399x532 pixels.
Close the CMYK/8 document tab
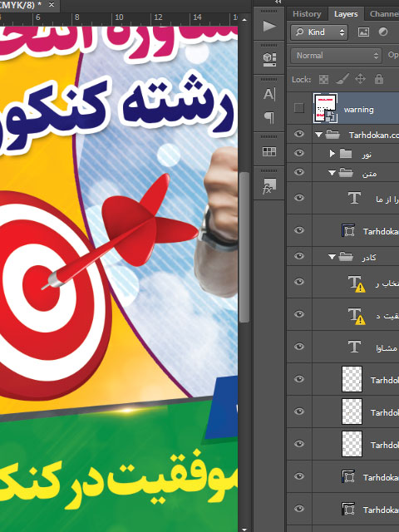click(x=52, y=5)
